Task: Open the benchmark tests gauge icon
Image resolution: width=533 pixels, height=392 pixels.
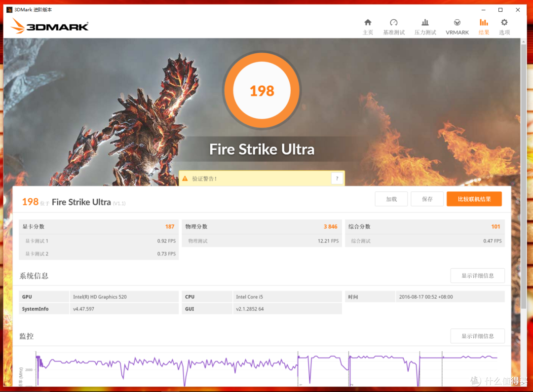Action: (x=394, y=22)
